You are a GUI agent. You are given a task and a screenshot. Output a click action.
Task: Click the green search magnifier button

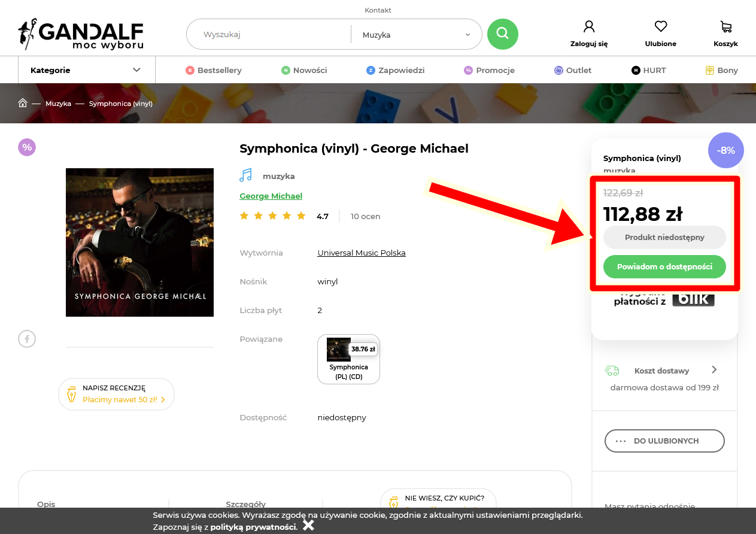pos(502,34)
